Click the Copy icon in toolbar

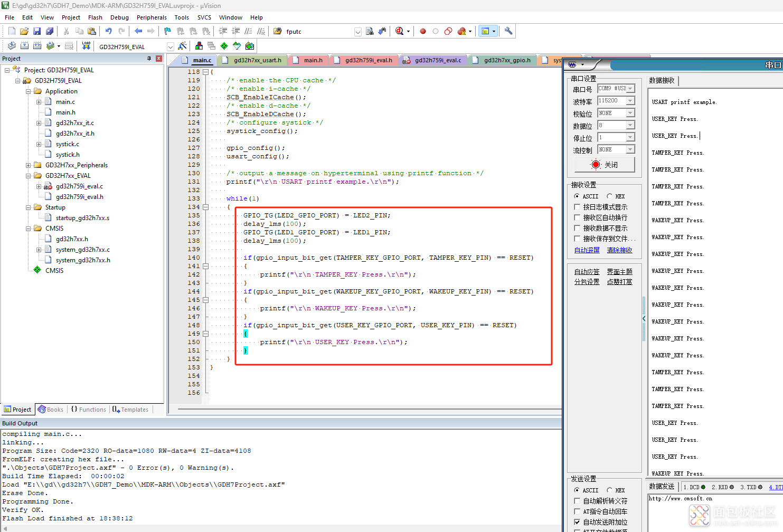(79, 31)
